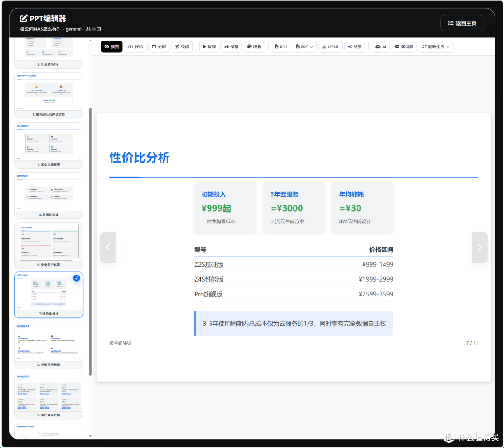
Task: Start the 放映 slideshow
Action: [x=209, y=47]
